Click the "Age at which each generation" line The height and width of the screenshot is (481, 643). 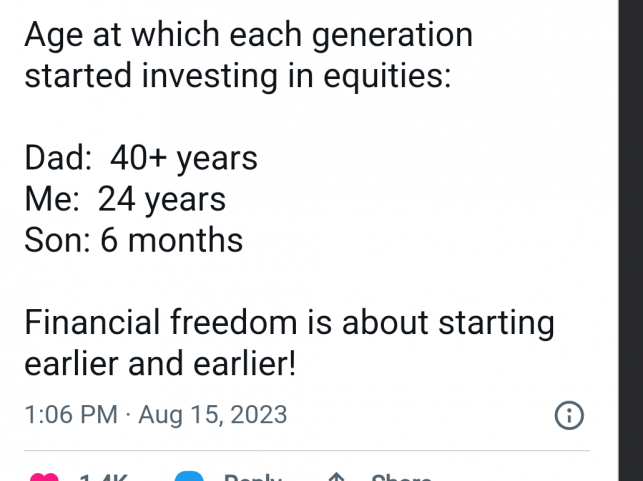248,35
